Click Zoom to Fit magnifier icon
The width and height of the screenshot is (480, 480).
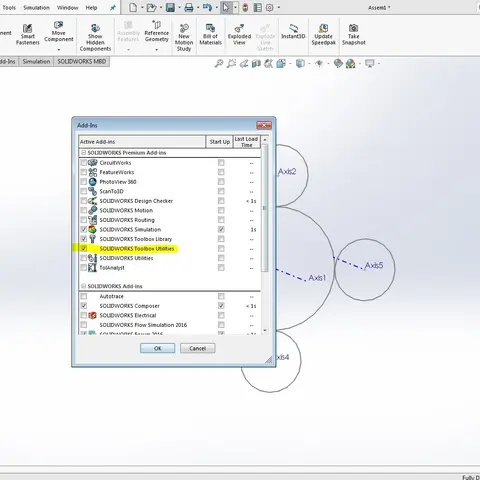coord(219,63)
